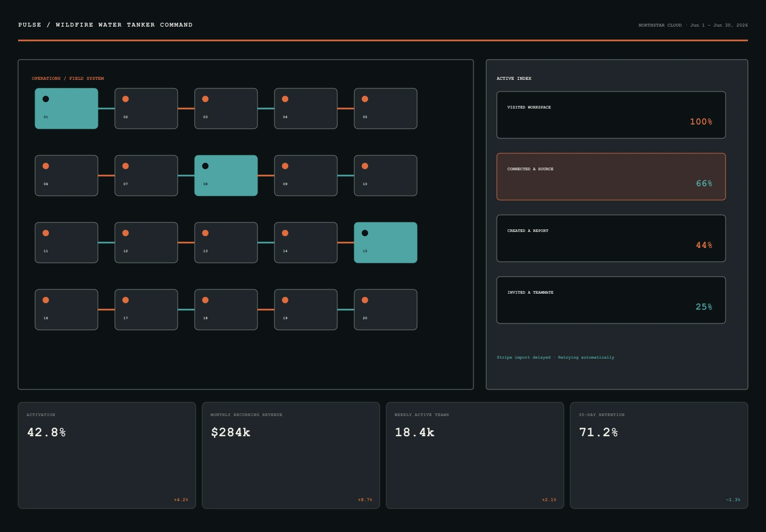Screen dimensions: 766x532
Task: Select field system node 11
Action: [x=66, y=243]
